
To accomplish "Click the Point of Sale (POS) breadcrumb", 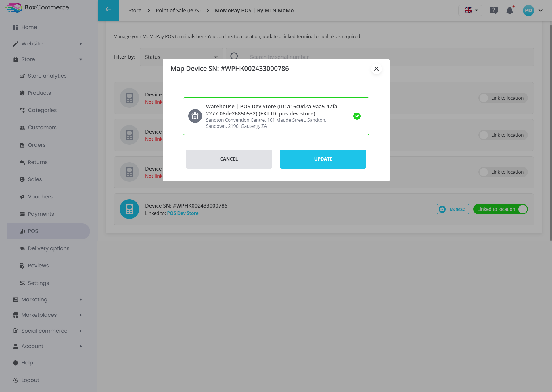I will pos(178,10).
